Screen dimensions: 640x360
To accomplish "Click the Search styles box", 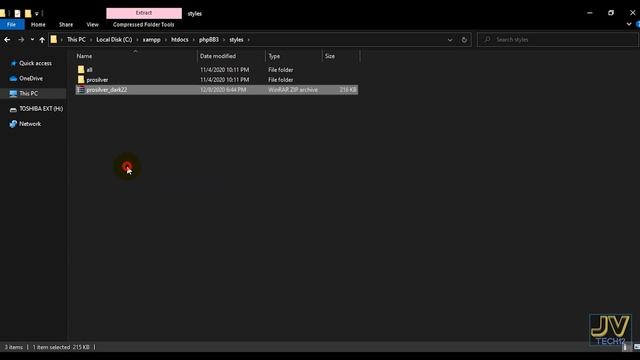I will [558, 40].
